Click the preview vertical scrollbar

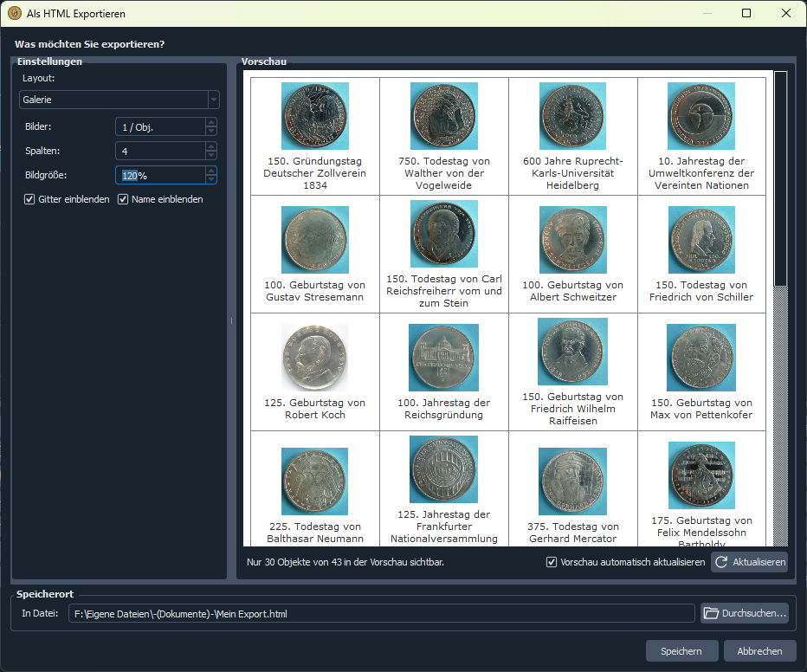coord(780,178)
